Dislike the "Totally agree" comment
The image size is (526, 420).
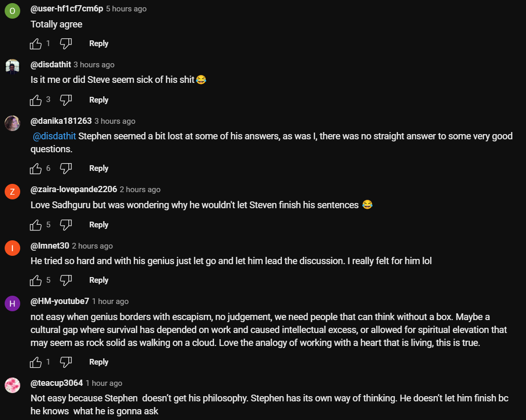66,44
